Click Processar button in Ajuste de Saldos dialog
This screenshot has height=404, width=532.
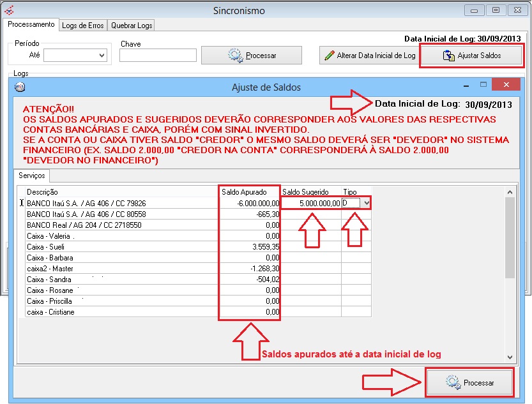point(470,383)
